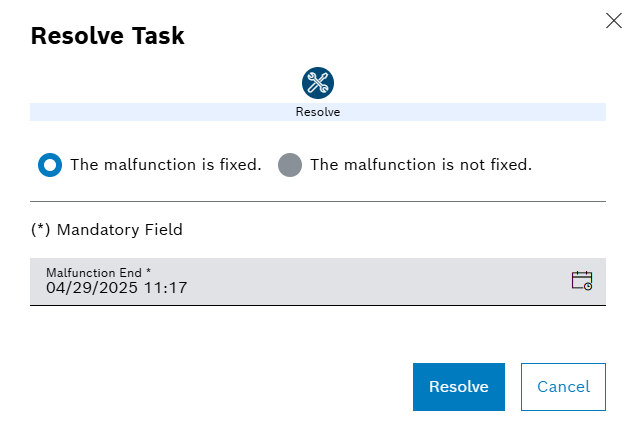
Task: Open the calendar date-time picker icon
Action: 582,281
